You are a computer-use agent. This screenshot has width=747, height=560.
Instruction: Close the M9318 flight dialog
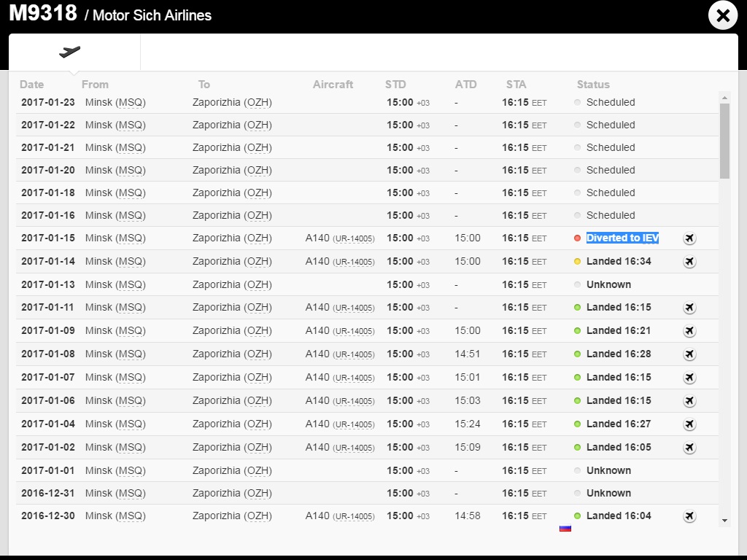(x=723, y=16)
